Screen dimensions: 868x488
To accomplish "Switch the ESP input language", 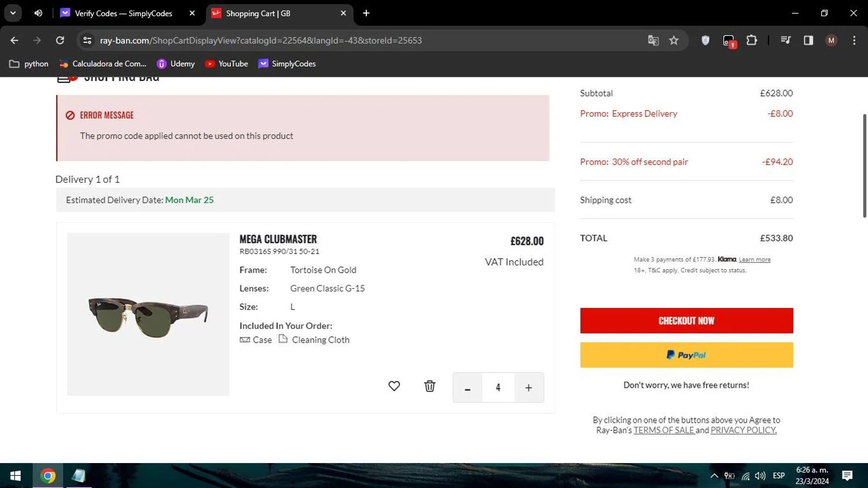I will (779, 476).
